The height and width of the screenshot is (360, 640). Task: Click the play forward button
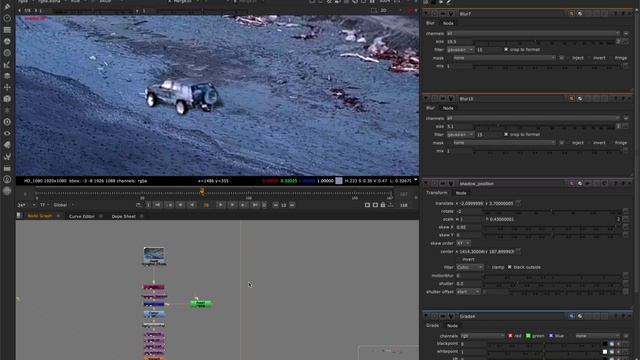pyautogui.click(x=220, y=205)
